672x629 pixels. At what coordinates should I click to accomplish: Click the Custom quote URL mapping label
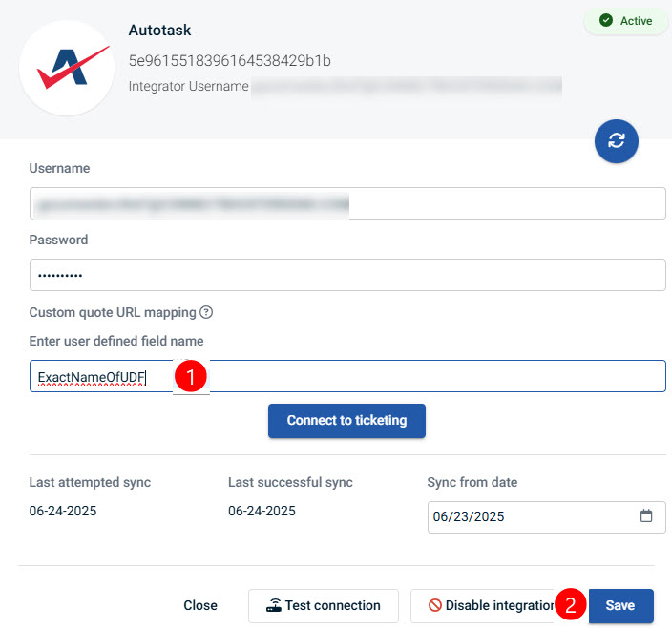113,312
